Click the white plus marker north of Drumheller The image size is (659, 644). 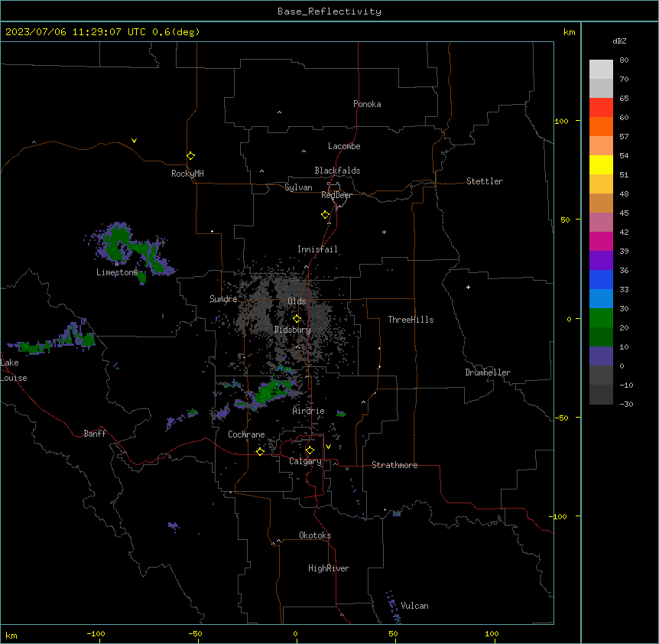point(468,287)
